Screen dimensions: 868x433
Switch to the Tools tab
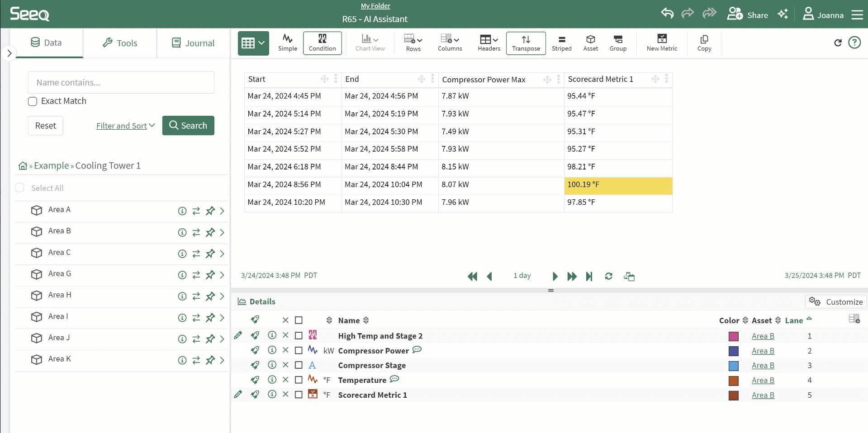[120, 43]
